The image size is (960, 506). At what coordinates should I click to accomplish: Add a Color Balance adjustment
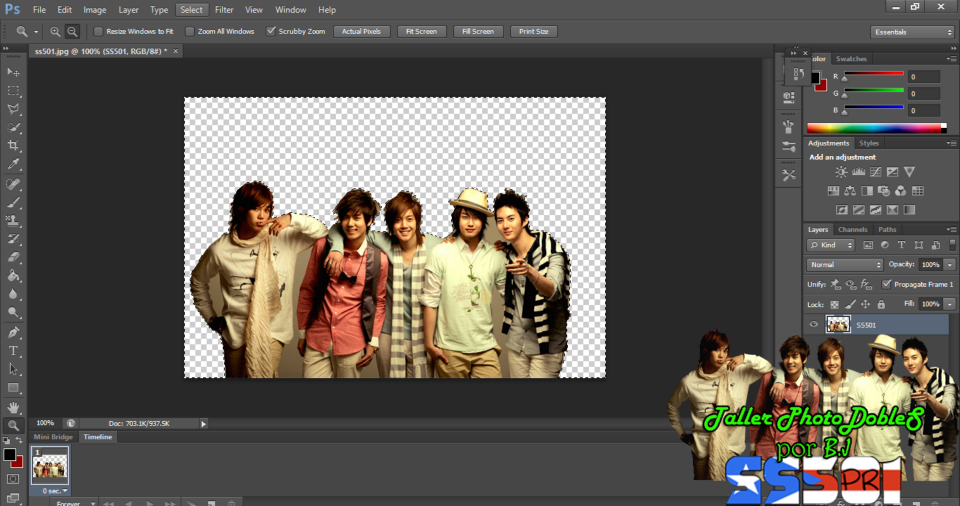coord(850,191)
